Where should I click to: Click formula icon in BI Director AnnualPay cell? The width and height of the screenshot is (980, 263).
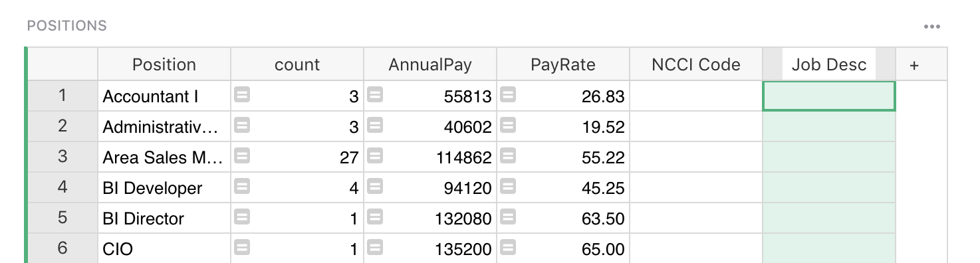[x=375, y=218]
